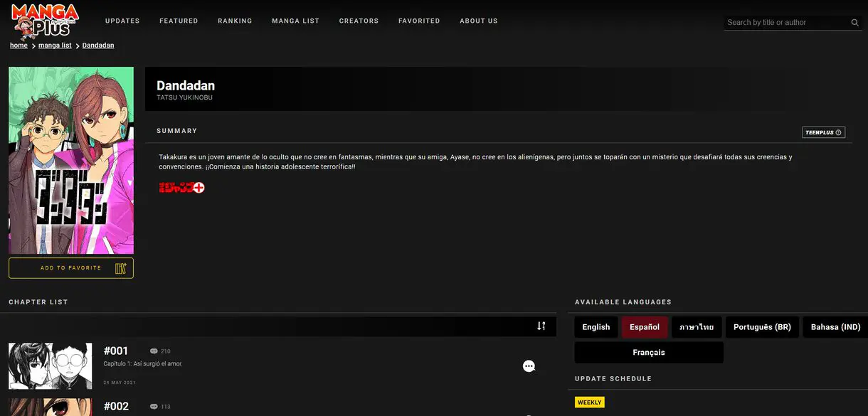This screenshot has width=868, height=416.
Task: Click author name TATSU YUKINOBU
Action: (x=184, y=98)
